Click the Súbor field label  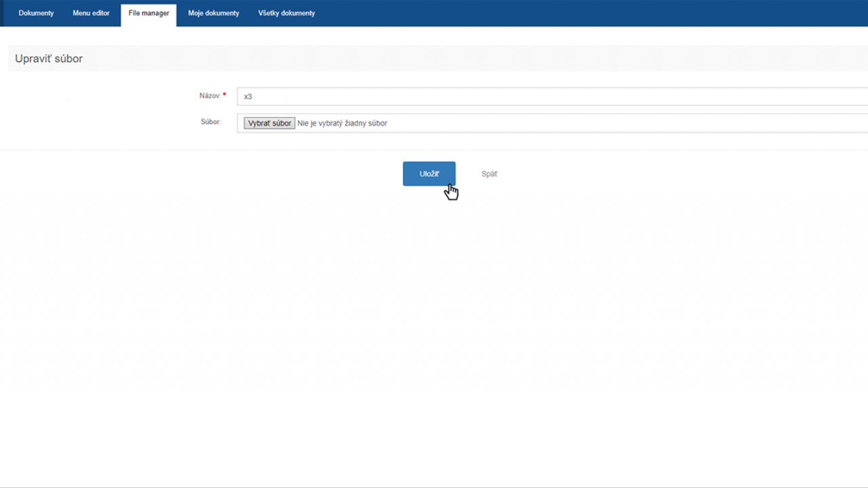(210, 122)
